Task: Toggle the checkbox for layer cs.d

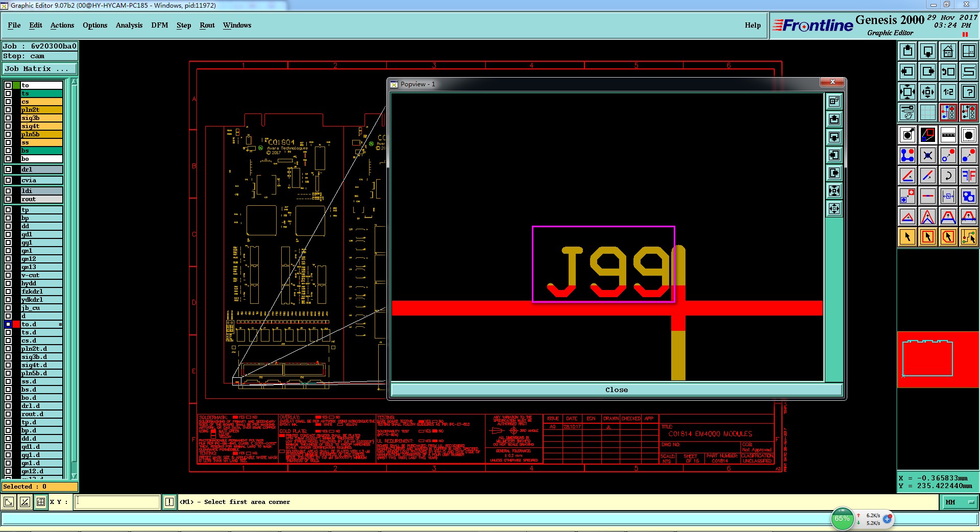Action: (x=8, y=341)
